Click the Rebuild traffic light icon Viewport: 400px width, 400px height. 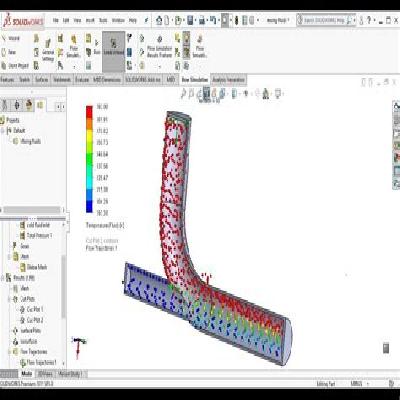(236, 20)
